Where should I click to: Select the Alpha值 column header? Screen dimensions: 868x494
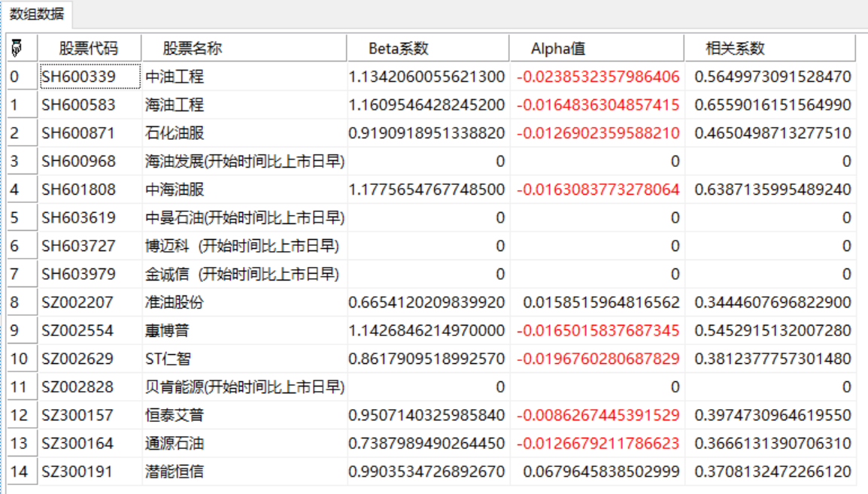pyautogui.click(x=558, y=49)
